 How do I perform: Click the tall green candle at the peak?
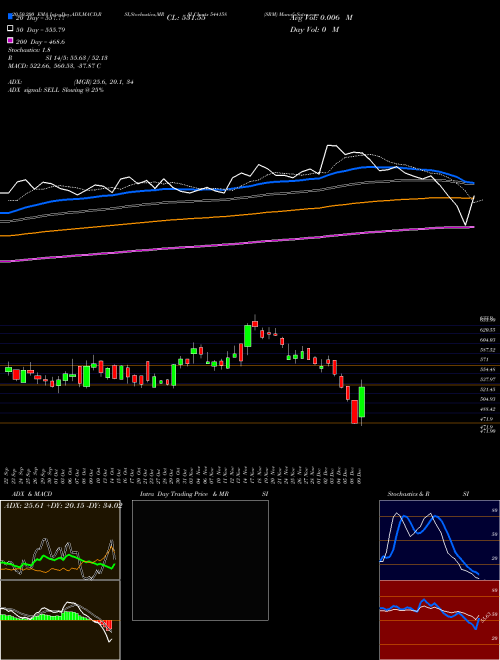(x=247, y=336)
